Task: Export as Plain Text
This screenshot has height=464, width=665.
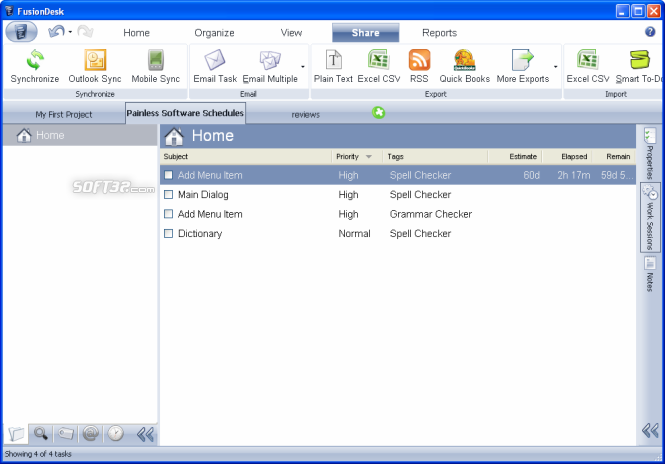Action: (x=333, y=60)
